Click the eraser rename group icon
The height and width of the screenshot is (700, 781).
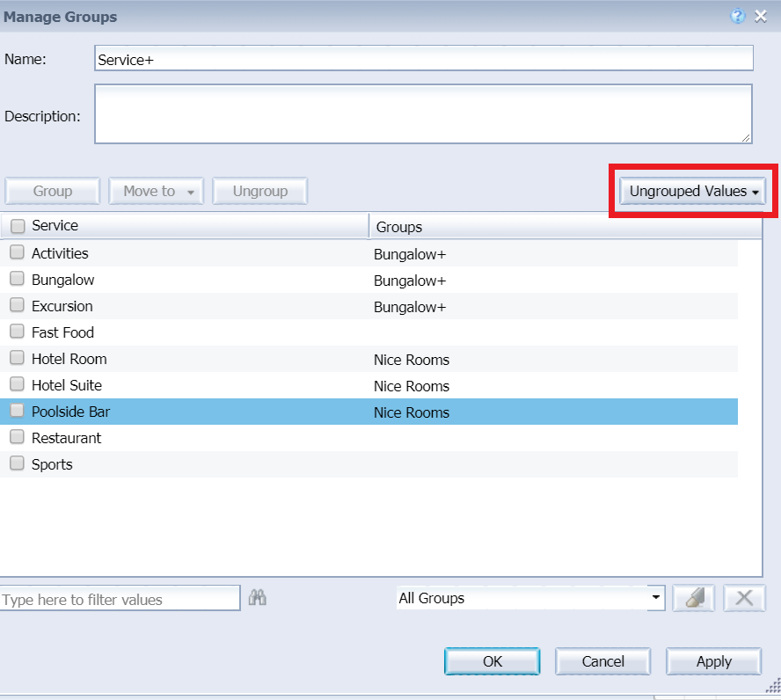[693, 598]
